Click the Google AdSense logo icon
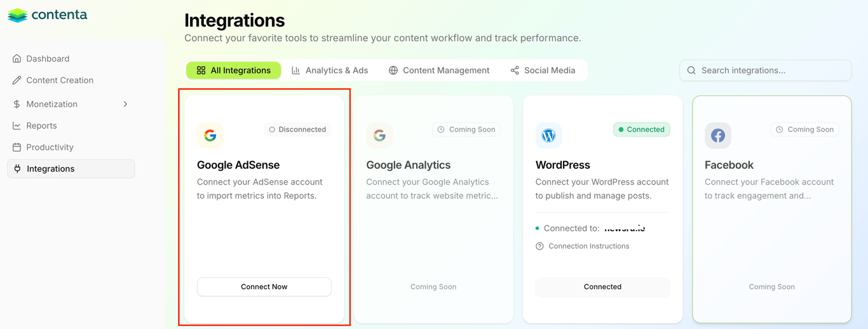Image resolution: width=868 pixels, height=329 pixels. pos(210,135)
